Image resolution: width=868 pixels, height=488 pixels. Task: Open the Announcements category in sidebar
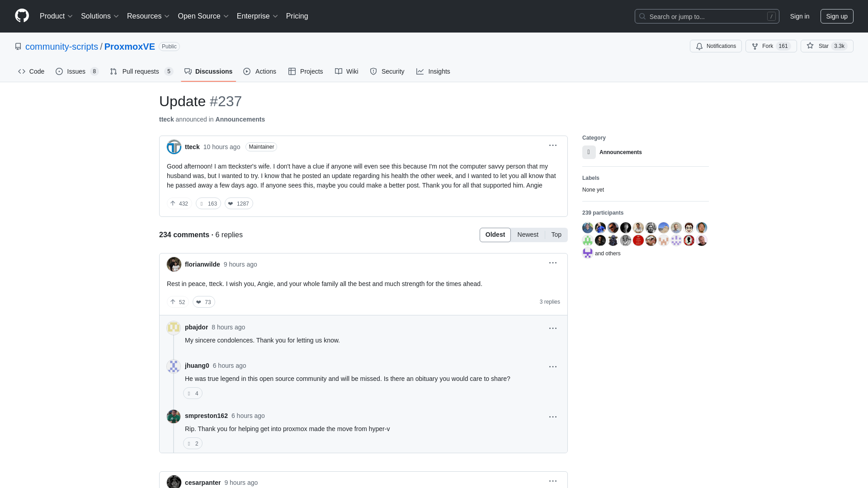[x=620, y=152]
